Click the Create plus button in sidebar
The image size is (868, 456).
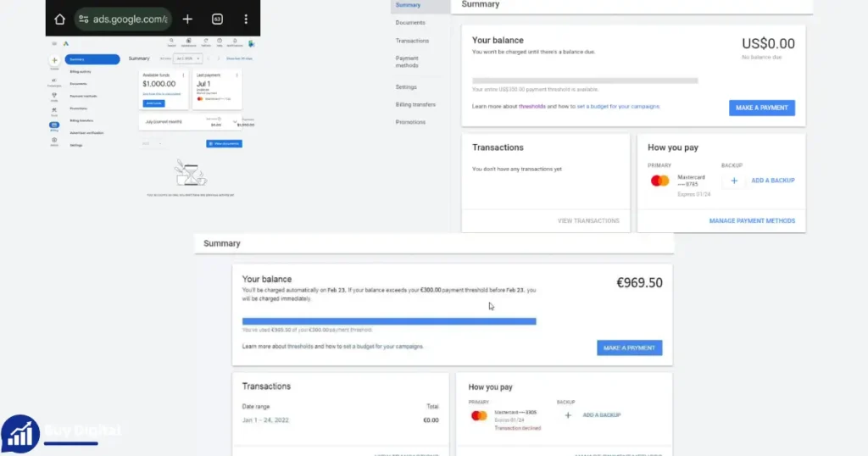point(54,60)
